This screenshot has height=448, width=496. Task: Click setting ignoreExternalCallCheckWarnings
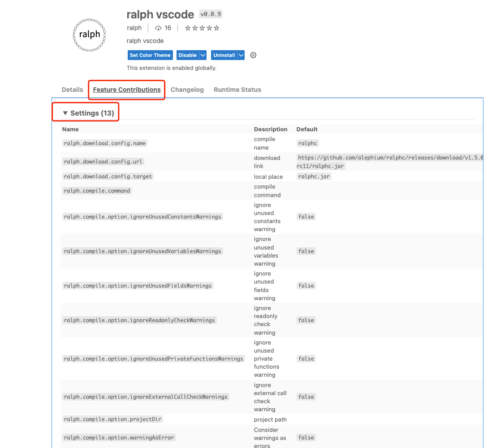click(146, 397)
